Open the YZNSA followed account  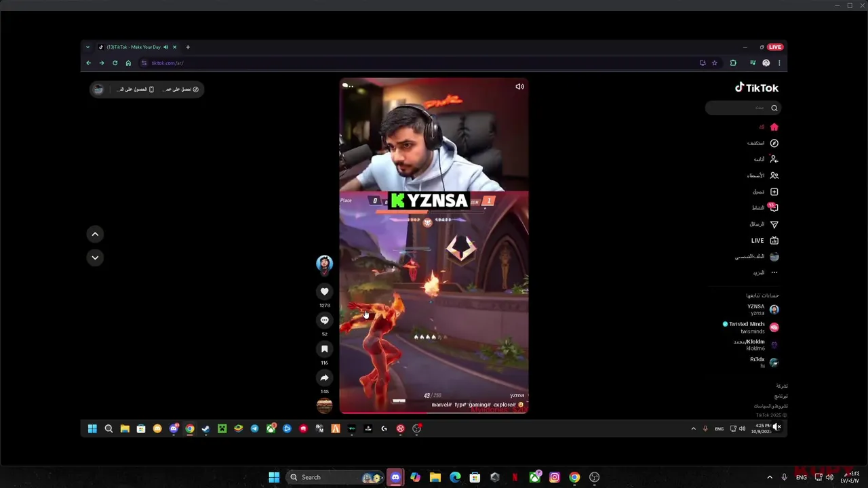[763, 309]
